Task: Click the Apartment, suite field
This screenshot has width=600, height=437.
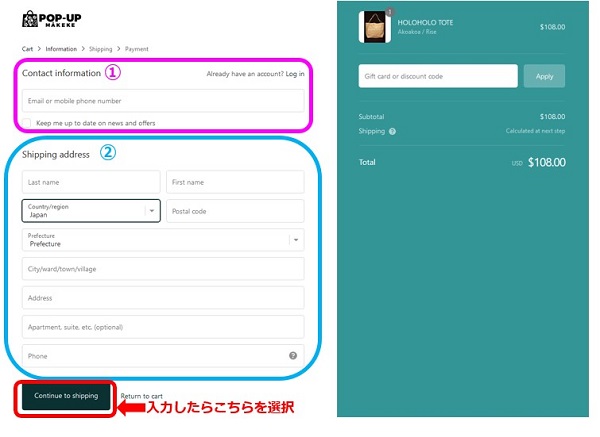Action: [x=163, y=327]
